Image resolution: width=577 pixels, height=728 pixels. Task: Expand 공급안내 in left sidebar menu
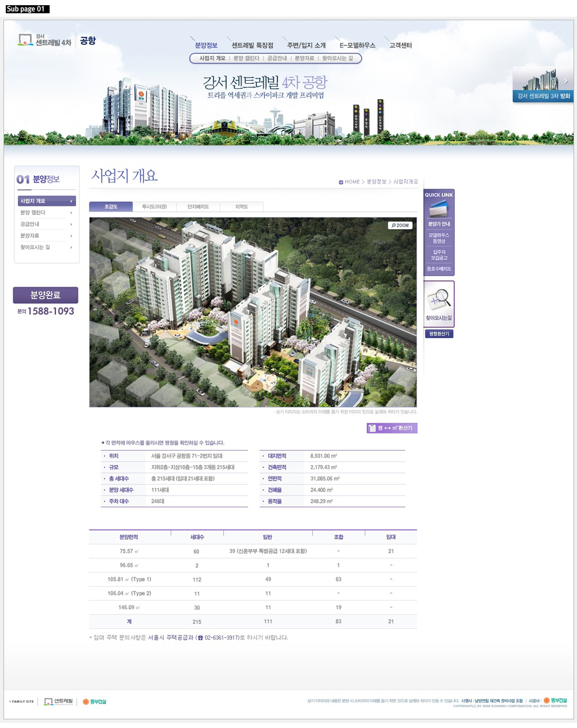46,224
